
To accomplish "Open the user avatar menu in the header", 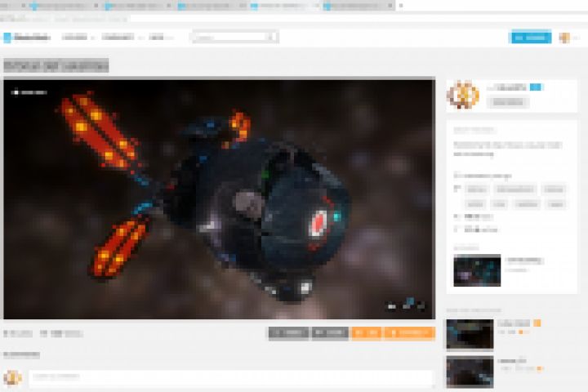I will click(x=564, y=38).
